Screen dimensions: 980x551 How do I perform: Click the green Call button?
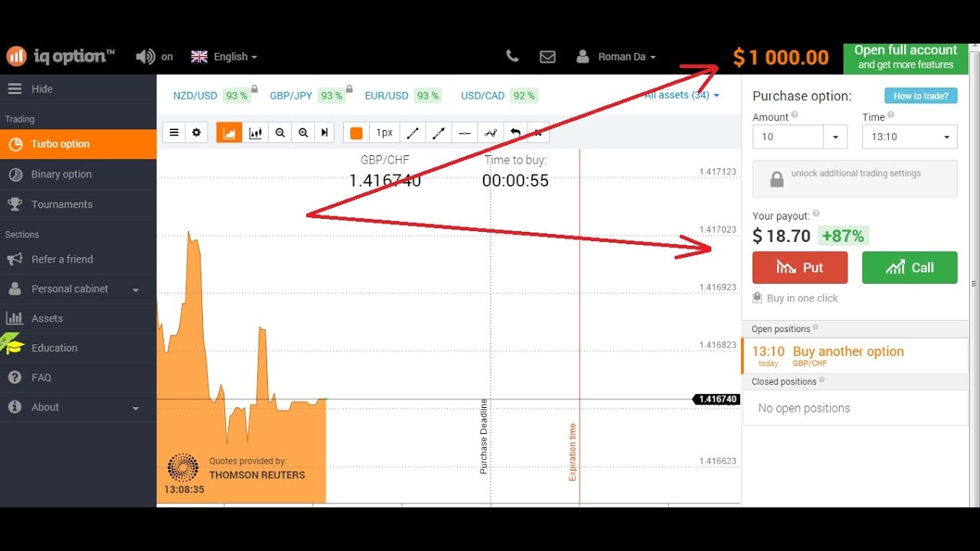(x=910, y=268)
